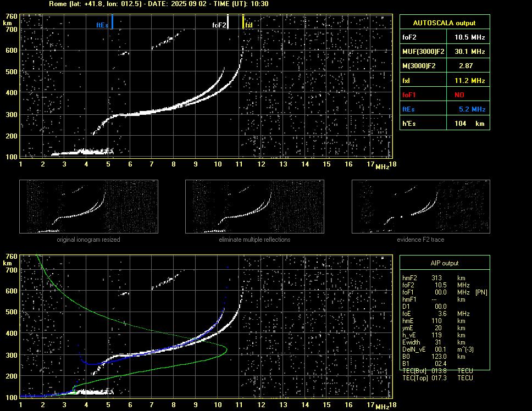This screenshot has width=532, height=411.
Task: Select the foF2 value 10.5 MHz in AUTOSCALA table
Action: 469,37
